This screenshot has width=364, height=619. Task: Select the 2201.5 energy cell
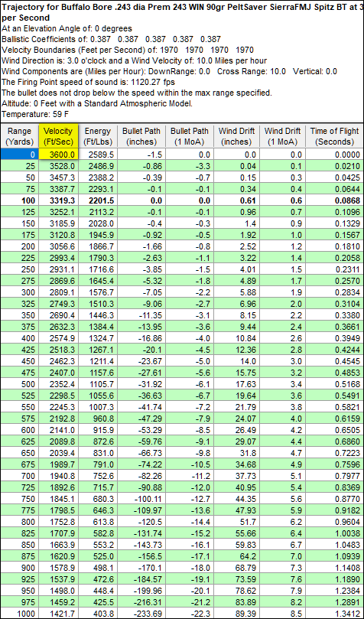tap(97, 200)
